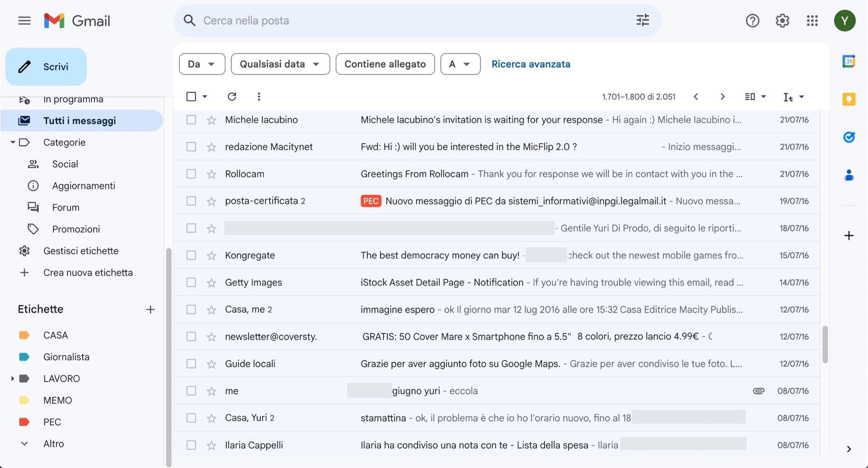Click the orange CASA label swatch
The height and width of the screenshot is (468, 868).
tap(24, 335)
